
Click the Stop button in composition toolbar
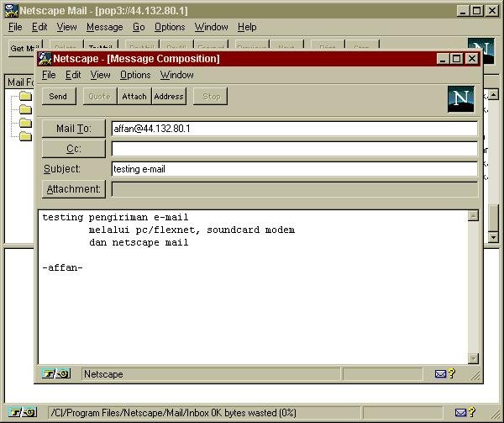211,96
